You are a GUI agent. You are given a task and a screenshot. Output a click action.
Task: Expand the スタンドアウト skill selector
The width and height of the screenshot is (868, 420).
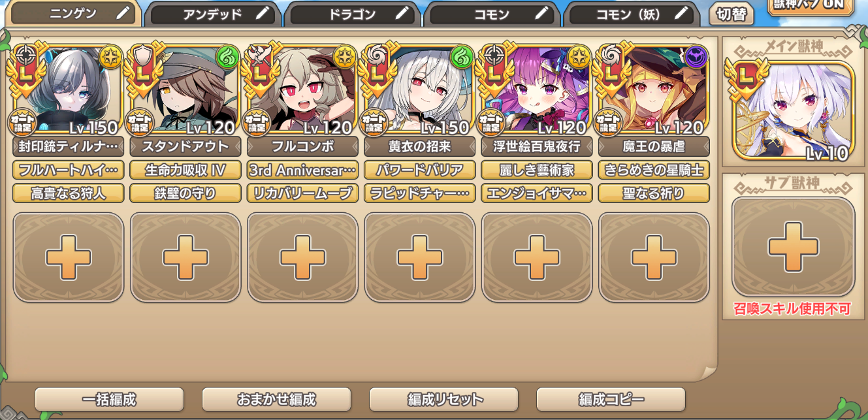pyautogui.click(x=185, y=146)
